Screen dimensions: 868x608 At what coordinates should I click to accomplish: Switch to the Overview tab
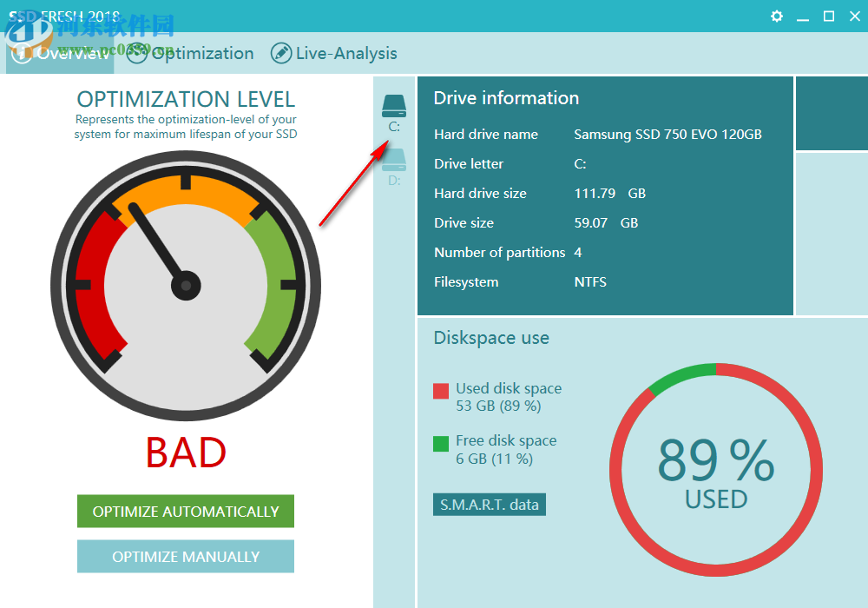[x=60, y=53]
